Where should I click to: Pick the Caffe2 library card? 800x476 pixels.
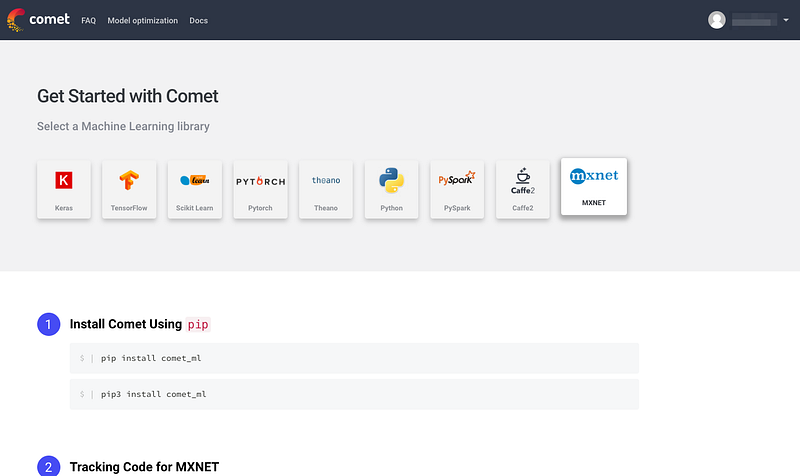522,189
